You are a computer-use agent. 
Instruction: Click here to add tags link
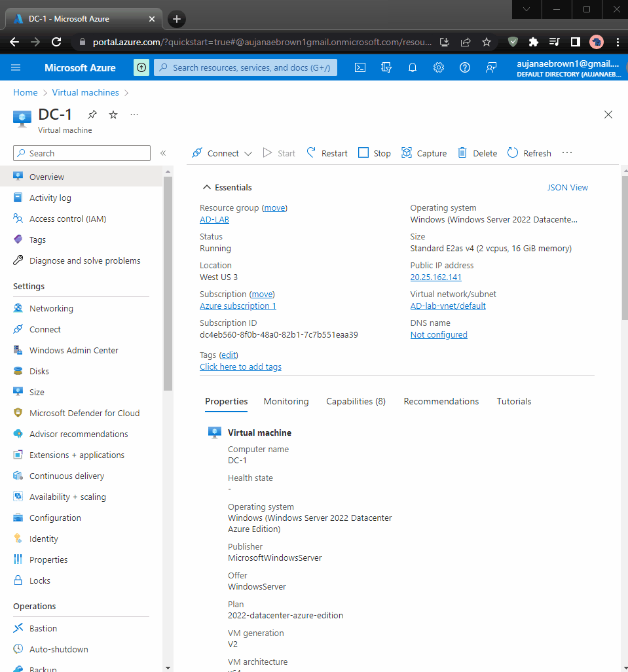[240, 367]
